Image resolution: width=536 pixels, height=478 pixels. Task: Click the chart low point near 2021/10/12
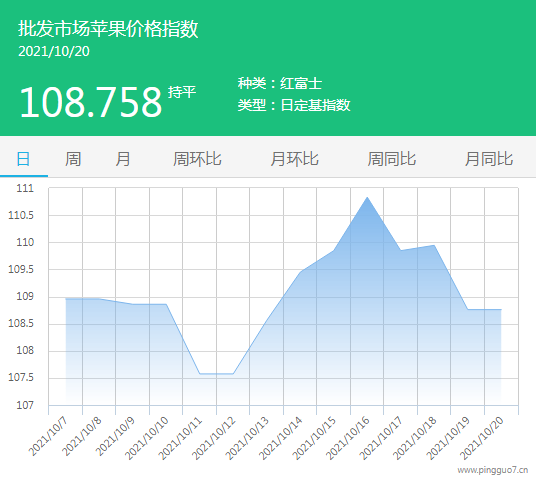(x=233, y=374)
